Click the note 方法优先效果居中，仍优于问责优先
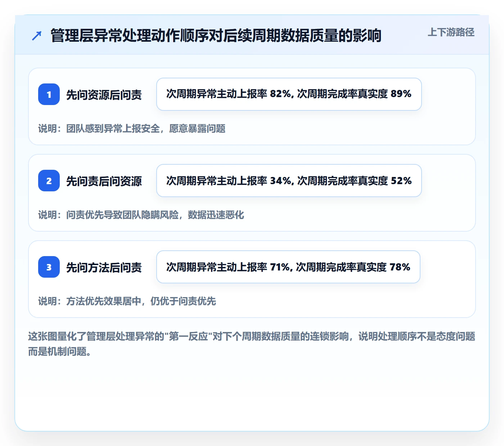Image resolution: width=504 pixels, height=446 pixels. click(127, 301)
